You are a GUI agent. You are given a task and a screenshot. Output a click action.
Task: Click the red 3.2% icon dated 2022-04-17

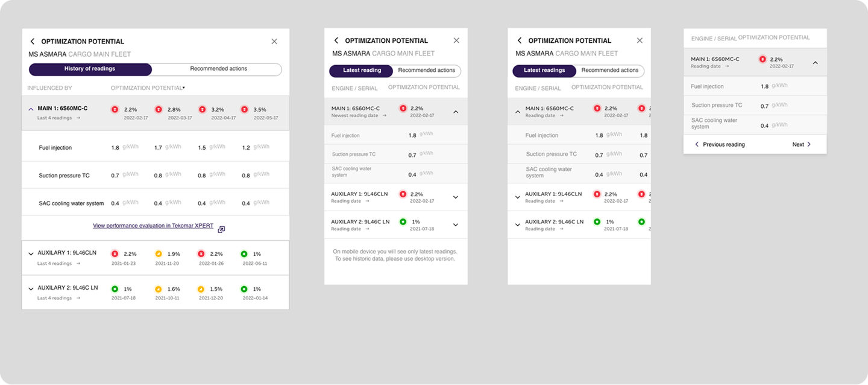[201, 109]
